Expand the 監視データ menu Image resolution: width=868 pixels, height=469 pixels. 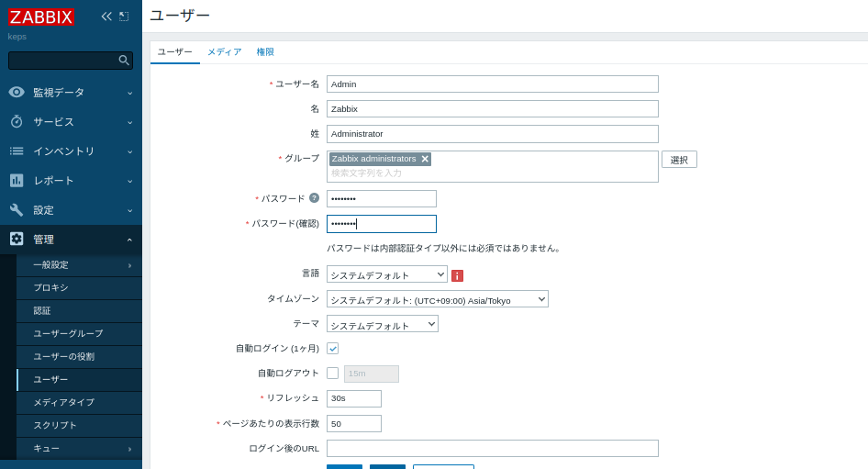coord(129,93)
